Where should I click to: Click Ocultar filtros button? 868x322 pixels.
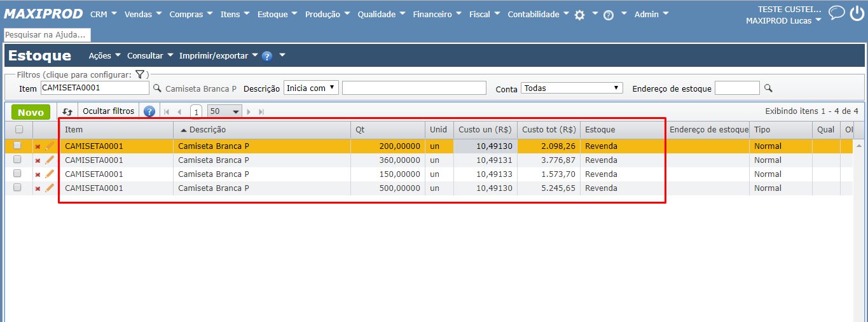[108, 111]
